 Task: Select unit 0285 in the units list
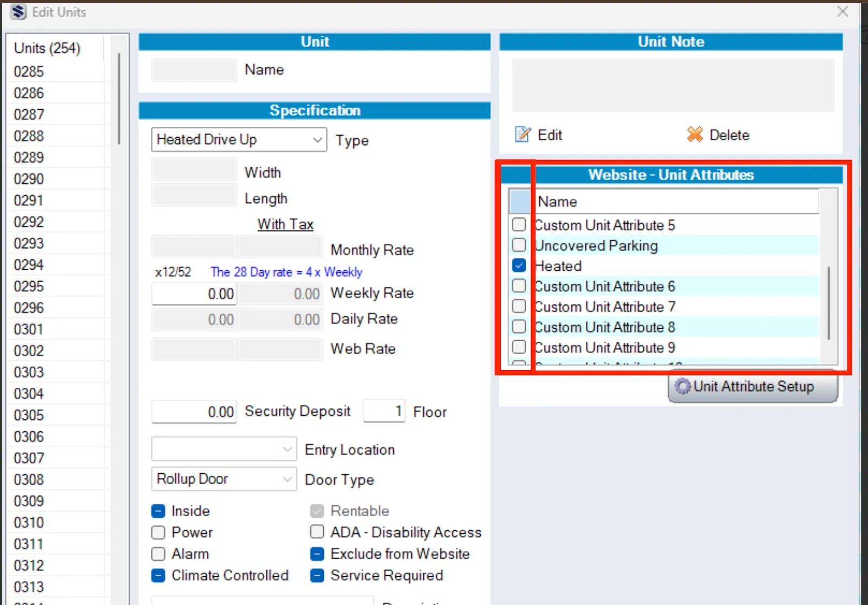coord(59,72)
